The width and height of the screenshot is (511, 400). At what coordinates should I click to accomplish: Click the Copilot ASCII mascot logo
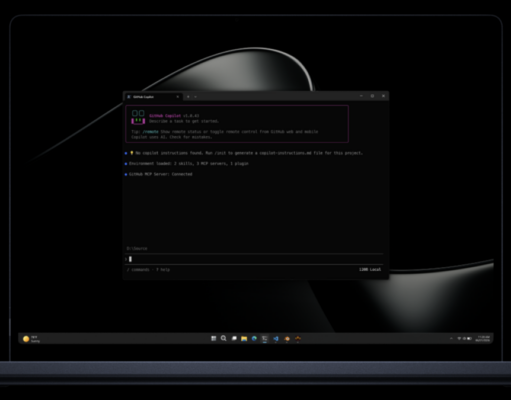pos(138,117)
